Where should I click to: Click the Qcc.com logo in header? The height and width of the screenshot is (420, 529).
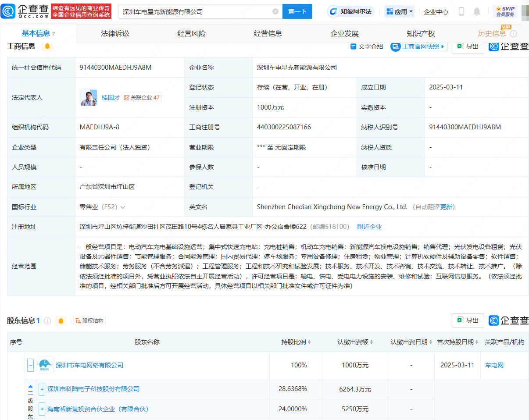point(25,11)
